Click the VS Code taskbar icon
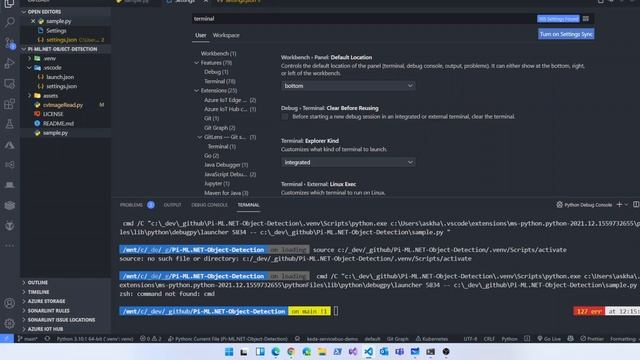The image size is (640, 360). [368, 352]
